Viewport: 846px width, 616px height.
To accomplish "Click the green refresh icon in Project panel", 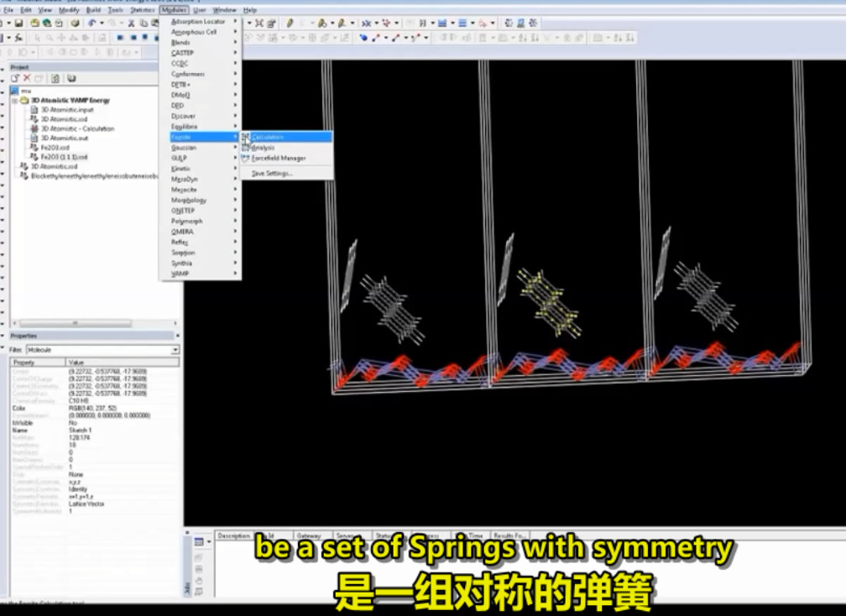I will 55,78.
